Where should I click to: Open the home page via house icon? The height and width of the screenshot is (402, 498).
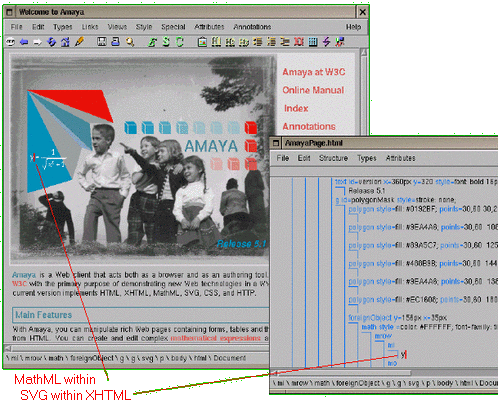click(x=65, y=42)
